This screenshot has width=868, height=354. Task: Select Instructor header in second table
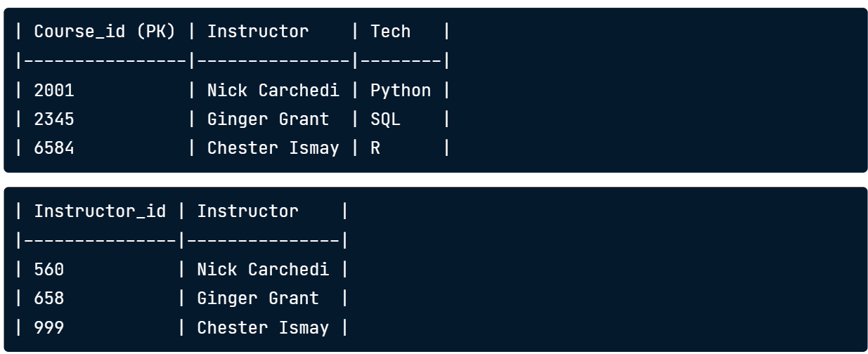tap(247, 210)
